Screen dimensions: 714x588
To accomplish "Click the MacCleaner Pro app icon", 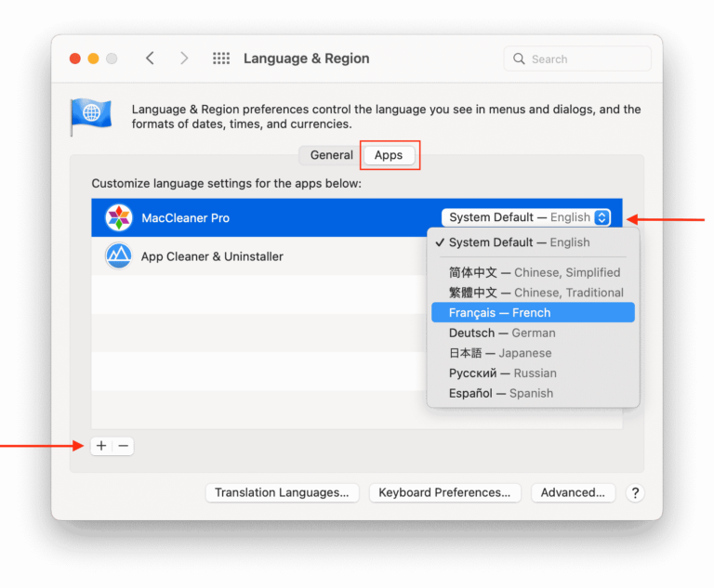I will click(119, 217).
